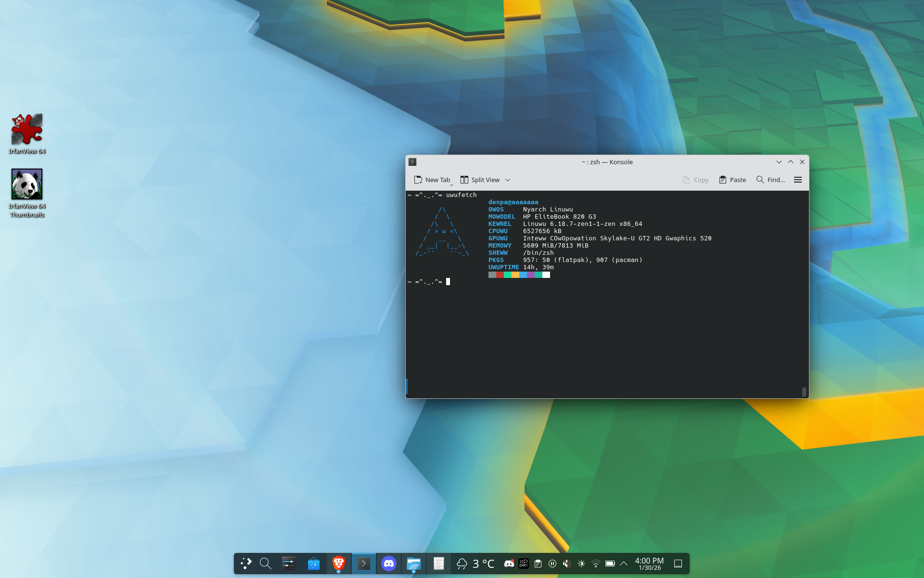Click the Split View button
The width and height of the screenshot is (924, 578).
click(480, 180)
